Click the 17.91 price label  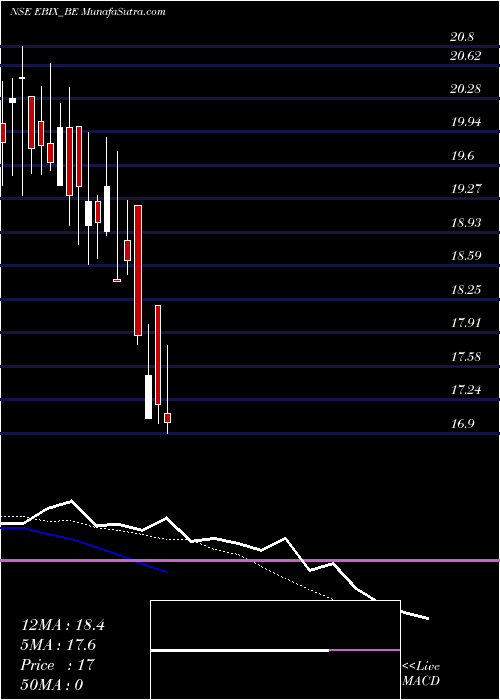pyautogui.click(x=466, y=323)
